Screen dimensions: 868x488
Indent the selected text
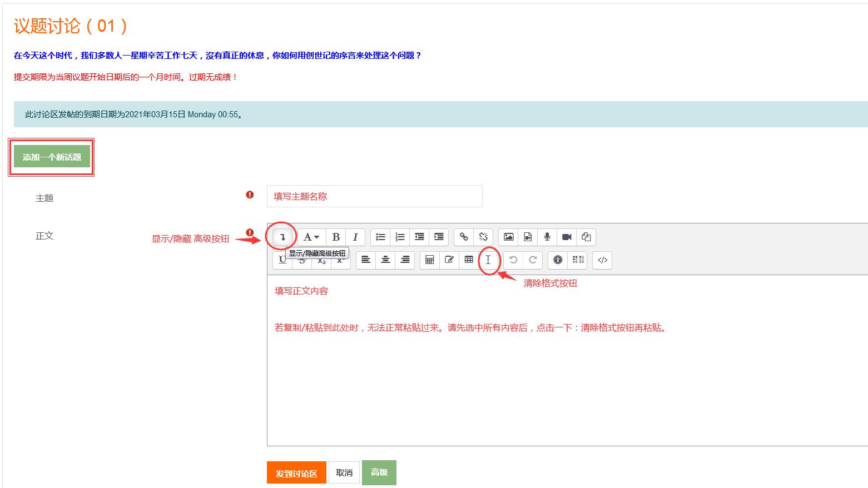pos(439,237)
